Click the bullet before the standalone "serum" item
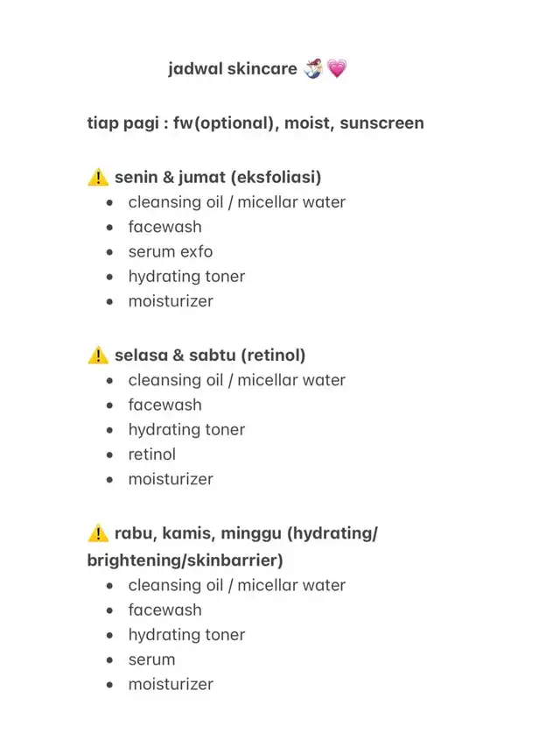Viewport: 560px width, 747px height. click(x=109, y=659)
